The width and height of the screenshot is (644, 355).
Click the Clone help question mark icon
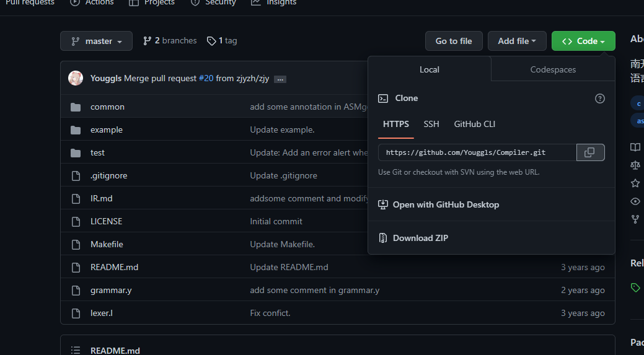599,99
